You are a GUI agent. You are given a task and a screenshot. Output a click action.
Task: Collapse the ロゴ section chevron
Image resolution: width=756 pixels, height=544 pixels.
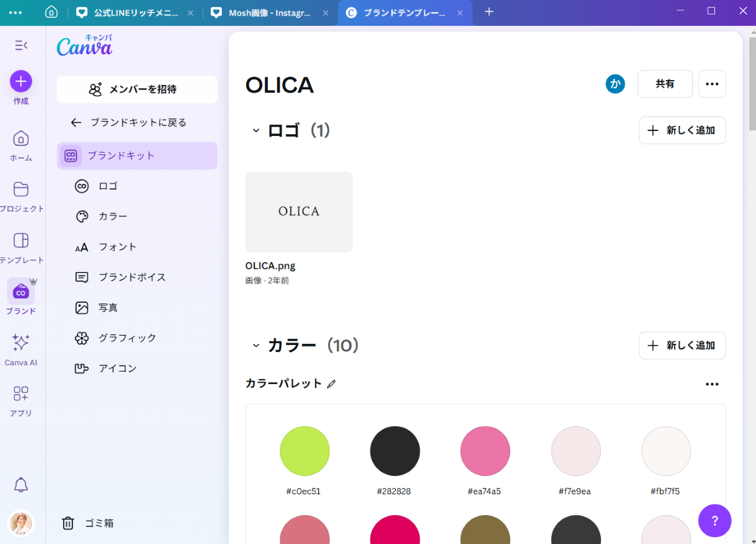click(256, 130)
